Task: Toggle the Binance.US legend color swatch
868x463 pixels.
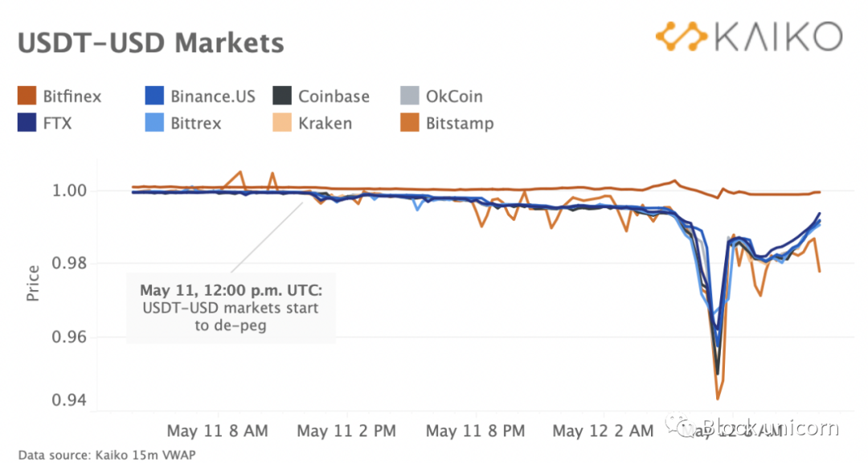Action: (x=156, y=97)
